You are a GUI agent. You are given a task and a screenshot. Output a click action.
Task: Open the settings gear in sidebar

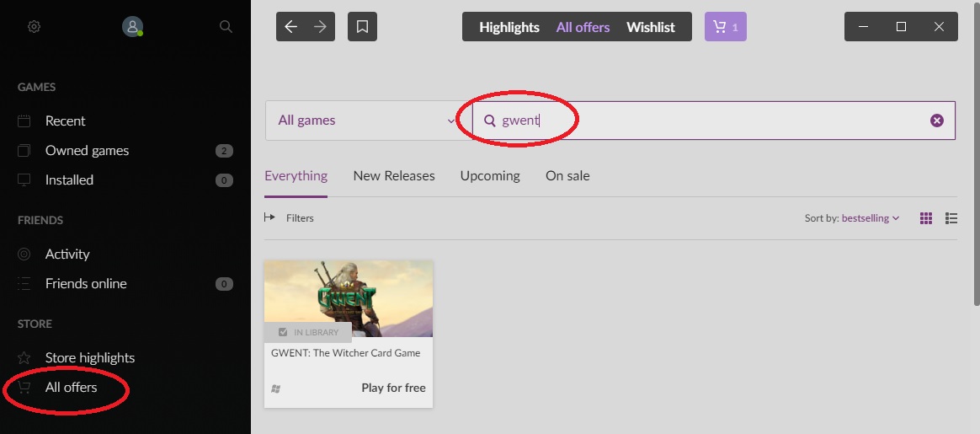pyautogui.click(x=34, y=27)
